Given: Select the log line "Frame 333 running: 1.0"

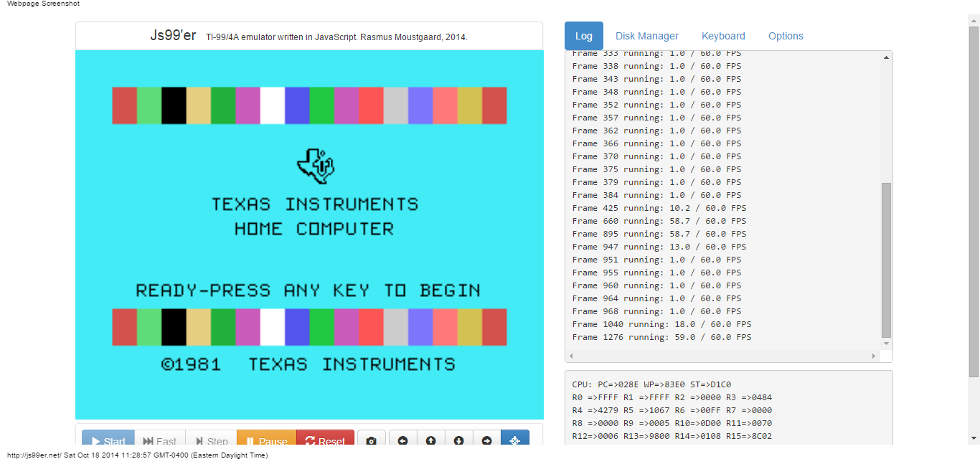Looking at the screenshot, I should [x=656, y=53].
